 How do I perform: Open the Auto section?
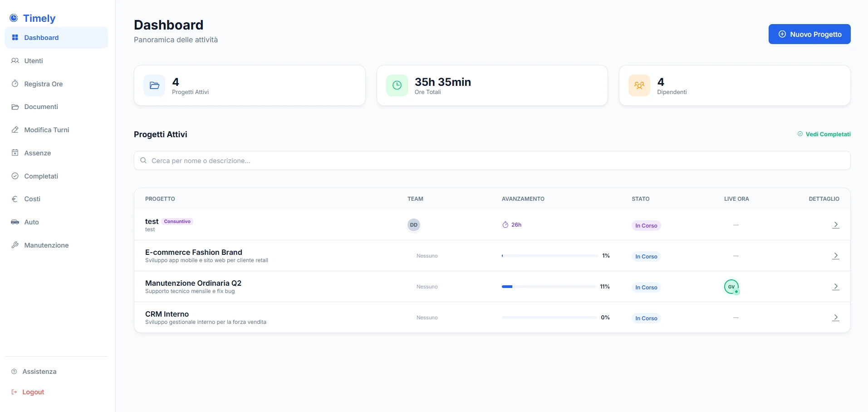tap(56, 222)
